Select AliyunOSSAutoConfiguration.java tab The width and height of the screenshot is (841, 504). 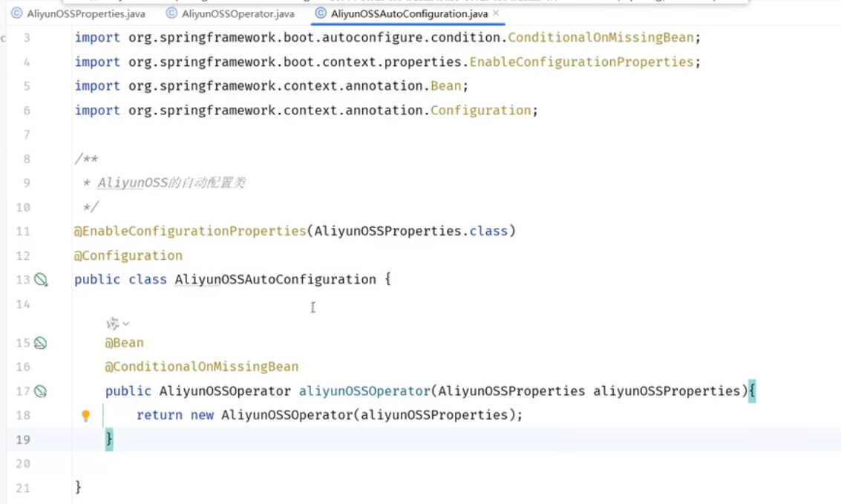[409, 14]
